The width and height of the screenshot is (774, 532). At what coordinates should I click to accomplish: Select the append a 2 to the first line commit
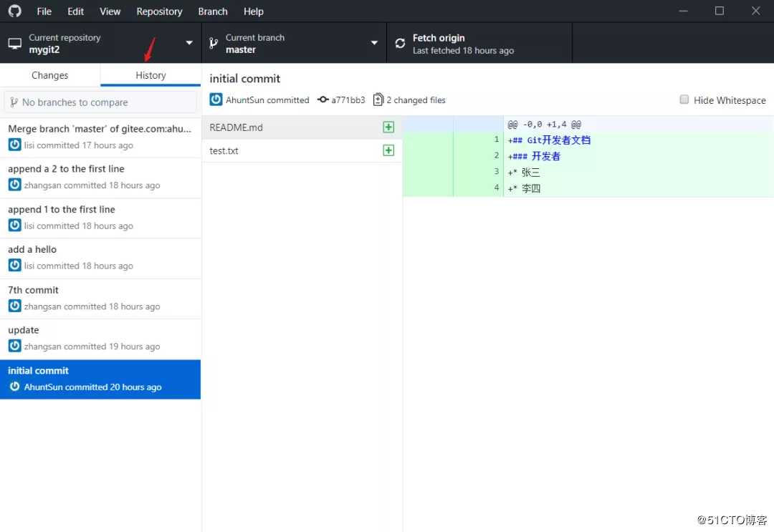click(100, 178)
